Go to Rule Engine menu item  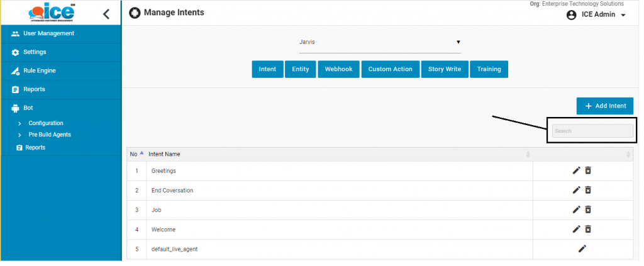click(x=39, y=70)
